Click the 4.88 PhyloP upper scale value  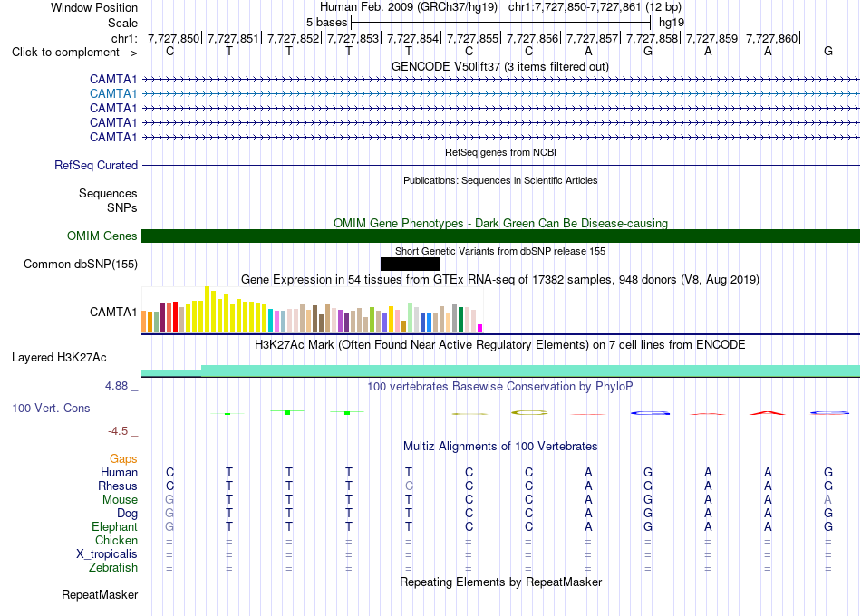[117, 386]
